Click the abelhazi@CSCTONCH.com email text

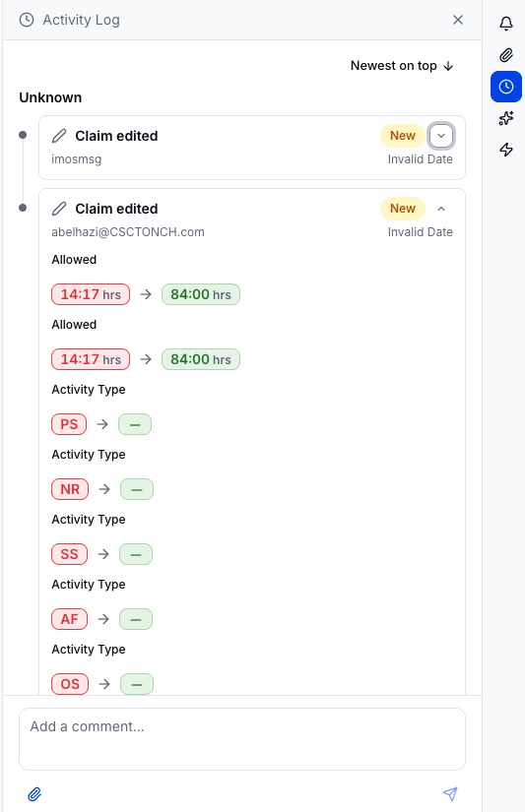point(128,232)
